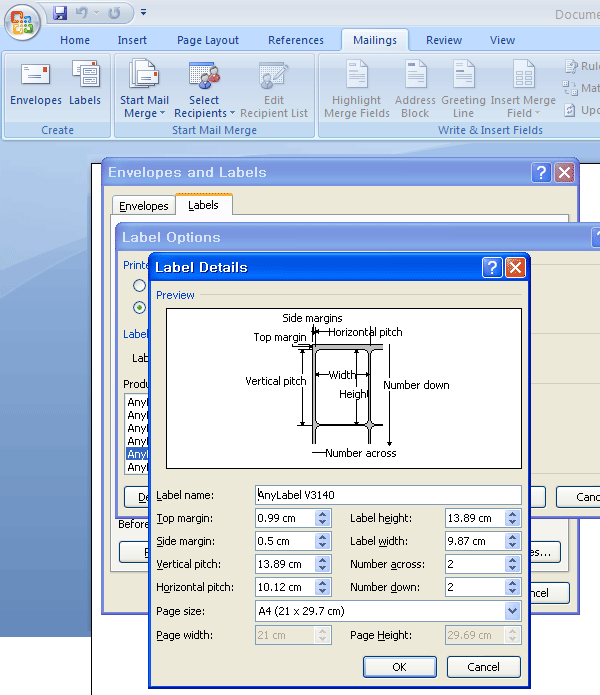Click the Redo icon in quick access toolbar
This screenshot has width=600, height=695.
[x=114, y=13]
